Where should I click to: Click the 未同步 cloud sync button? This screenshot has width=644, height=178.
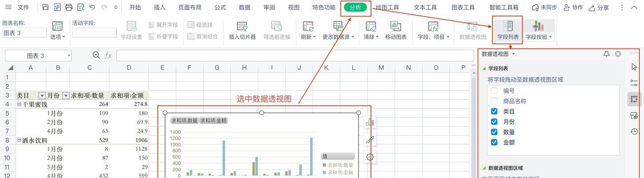pyautogui.click(x=544, y=8)
